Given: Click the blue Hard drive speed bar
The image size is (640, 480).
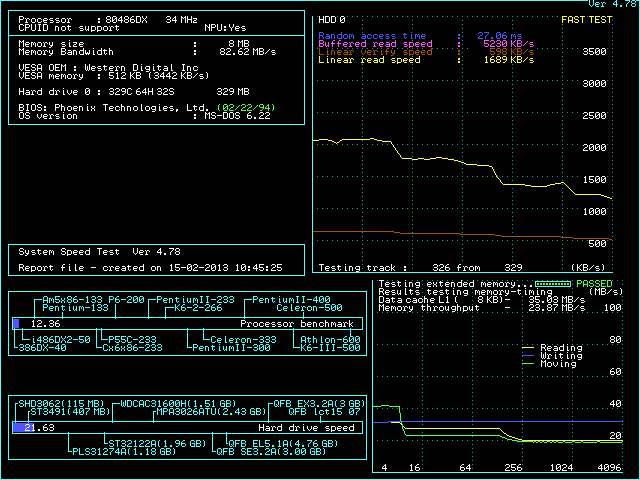Looking at the screenshot, I should click(x=23, y=427).
